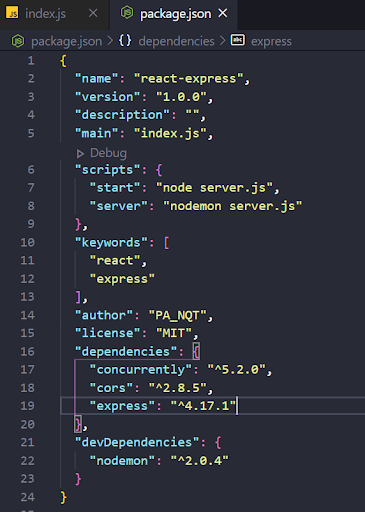Switch to the index.js tab

coord(46,14)
